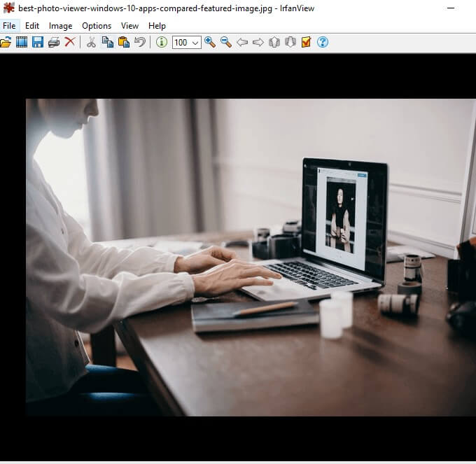This screenshot has height=464, width=476.
Task: Open the Help menu
Action: click(157, 26)
